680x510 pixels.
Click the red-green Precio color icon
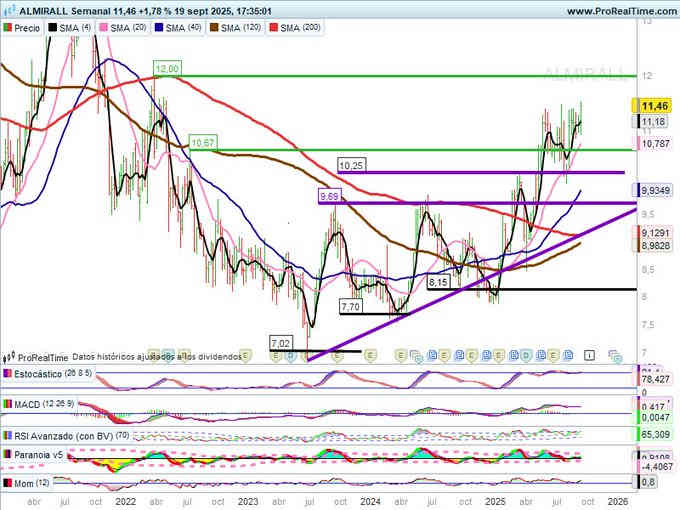pyautogui.click(x=7, y=28)
